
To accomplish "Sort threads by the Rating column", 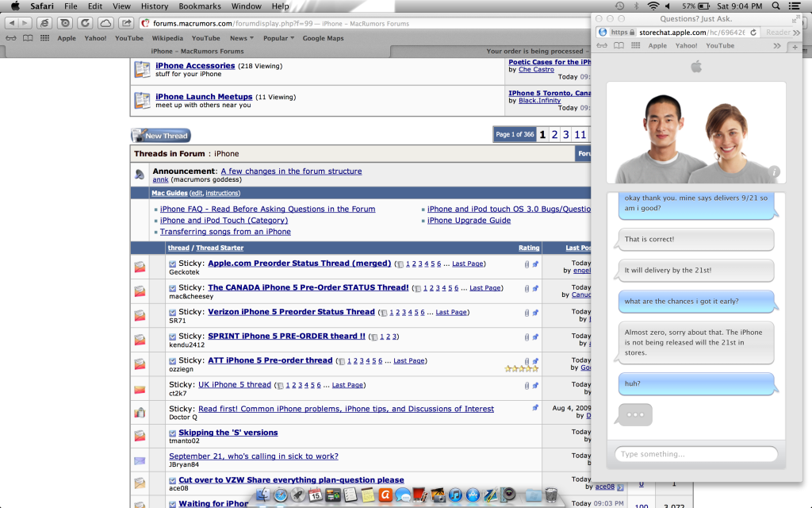I will click(529, 248).
